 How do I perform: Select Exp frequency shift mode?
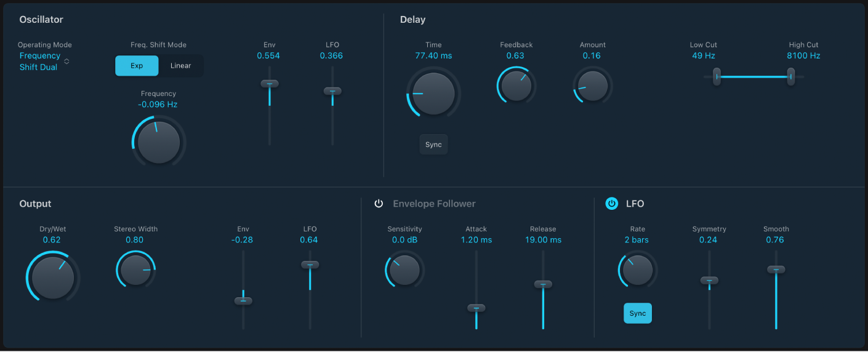tap(137, 66)
